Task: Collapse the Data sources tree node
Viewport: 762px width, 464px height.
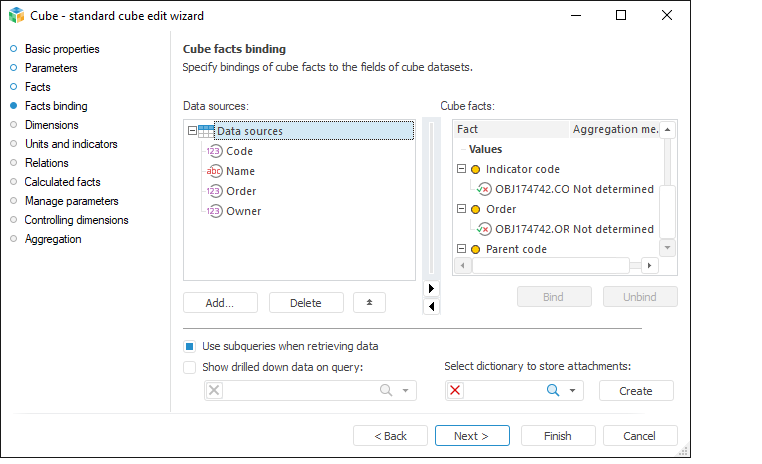Action: [x=191, y=131]
